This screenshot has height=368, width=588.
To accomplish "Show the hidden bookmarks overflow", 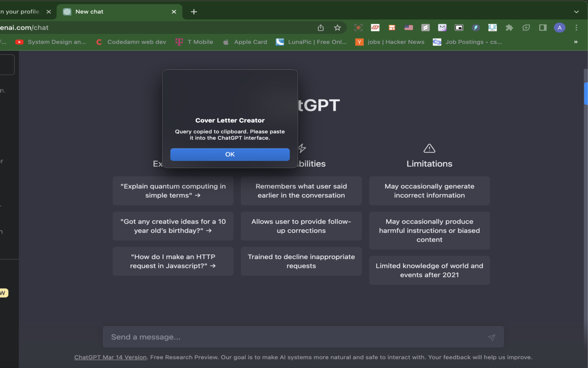I will click(x=576, y=42).
